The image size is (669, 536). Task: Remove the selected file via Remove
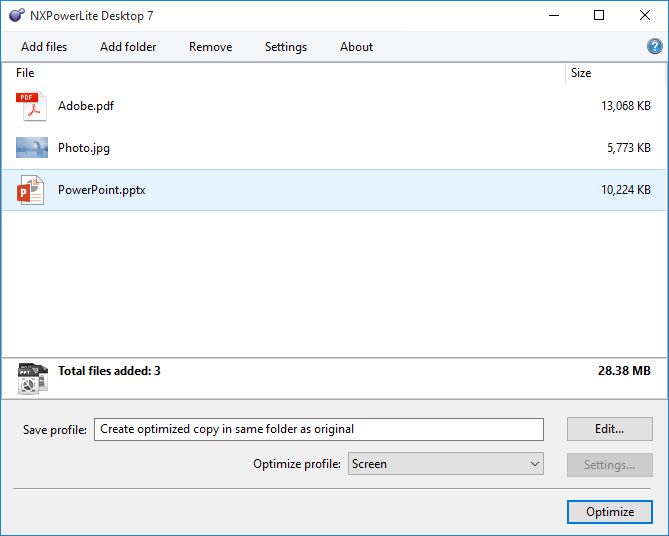pos(210,47)
